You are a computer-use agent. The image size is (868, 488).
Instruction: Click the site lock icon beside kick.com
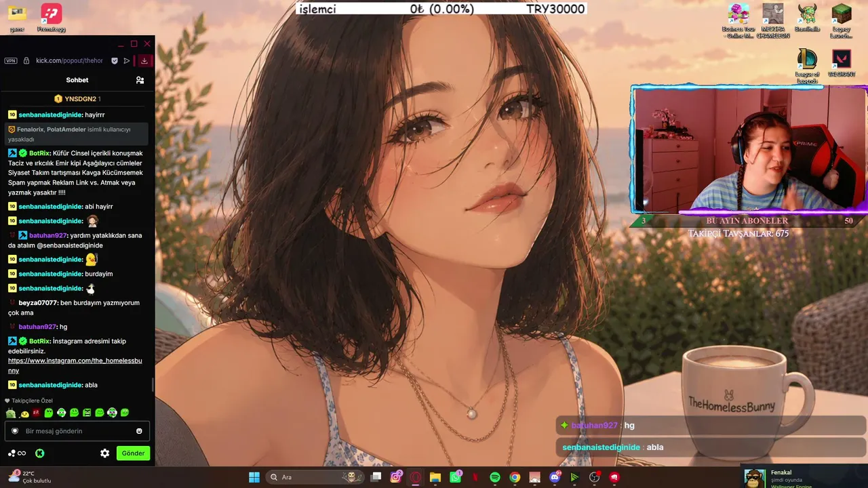27,60
